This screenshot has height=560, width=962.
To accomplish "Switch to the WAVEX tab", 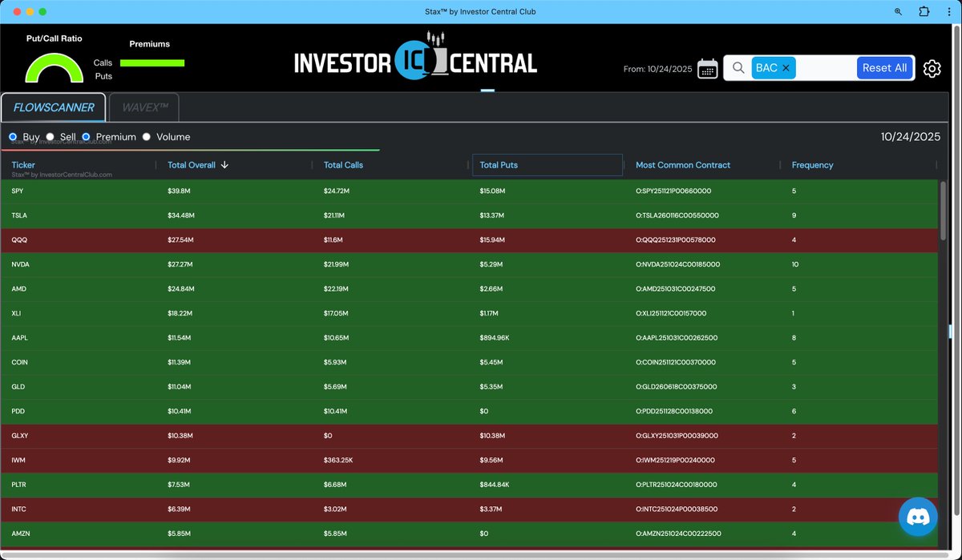I will click(x=144, y=107).
